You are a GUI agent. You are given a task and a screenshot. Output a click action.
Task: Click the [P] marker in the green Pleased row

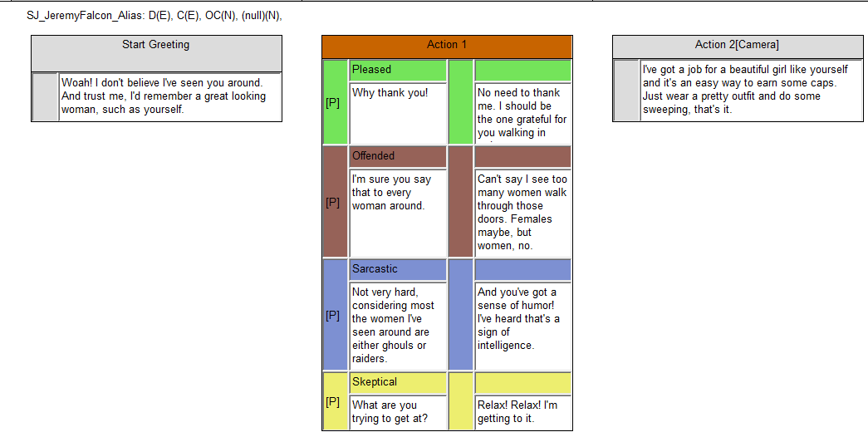click(x=333, y=103)
